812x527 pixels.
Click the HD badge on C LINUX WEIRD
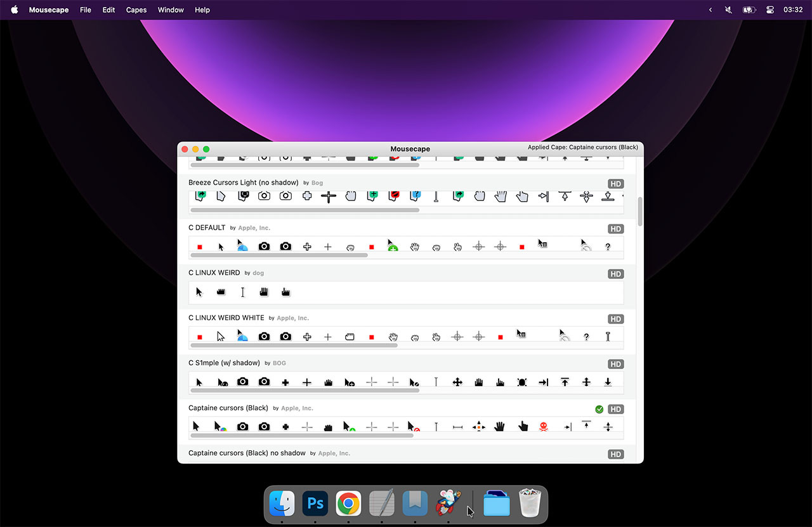615,274
